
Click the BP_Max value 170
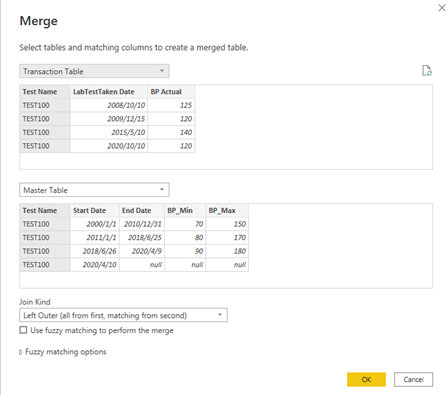pos(227,237)
